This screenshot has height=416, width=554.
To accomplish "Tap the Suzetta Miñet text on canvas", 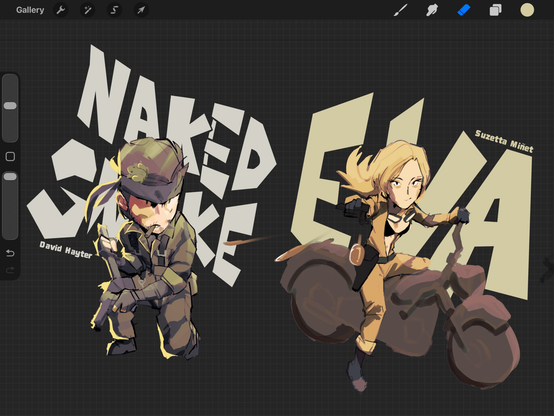I will [x=504, y=141].
